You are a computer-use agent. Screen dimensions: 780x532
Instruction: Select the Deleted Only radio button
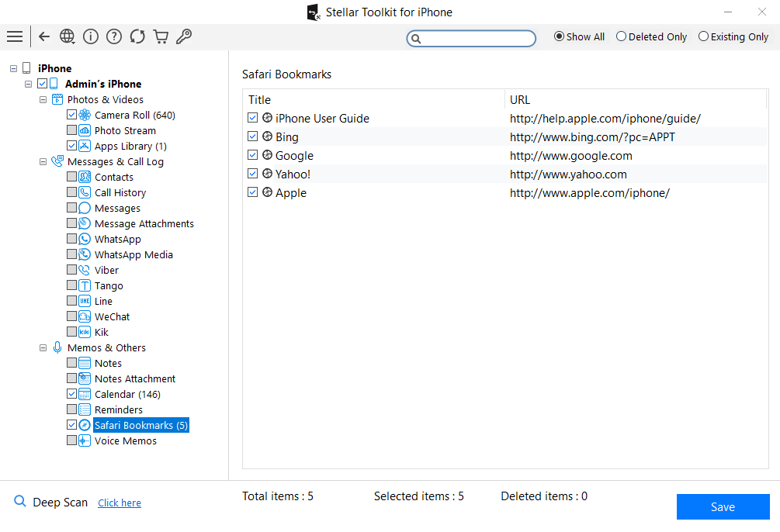[622, 36]
